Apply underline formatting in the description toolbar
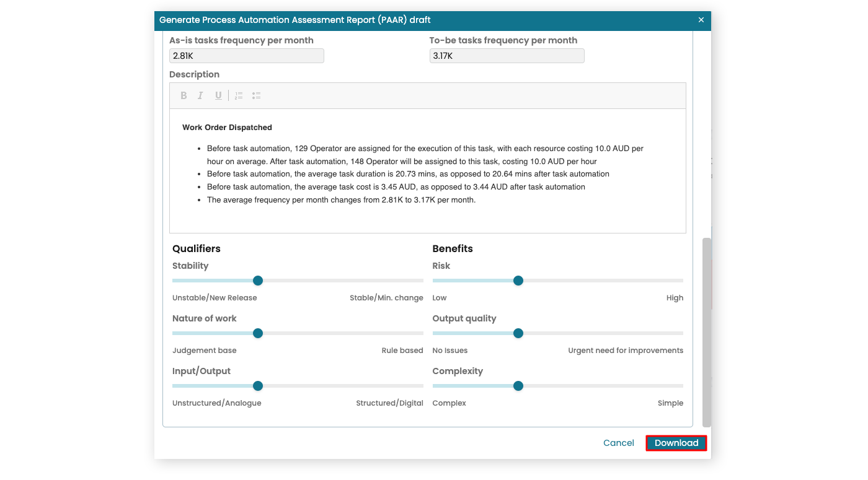 point(218,95)
